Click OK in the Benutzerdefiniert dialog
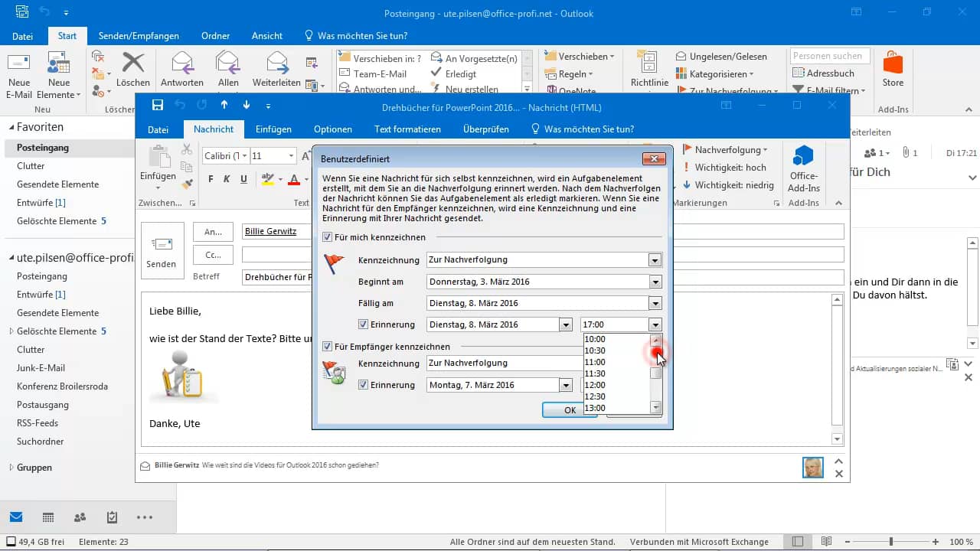The width and height of the screenshot is (980, 551). (570, 410)
